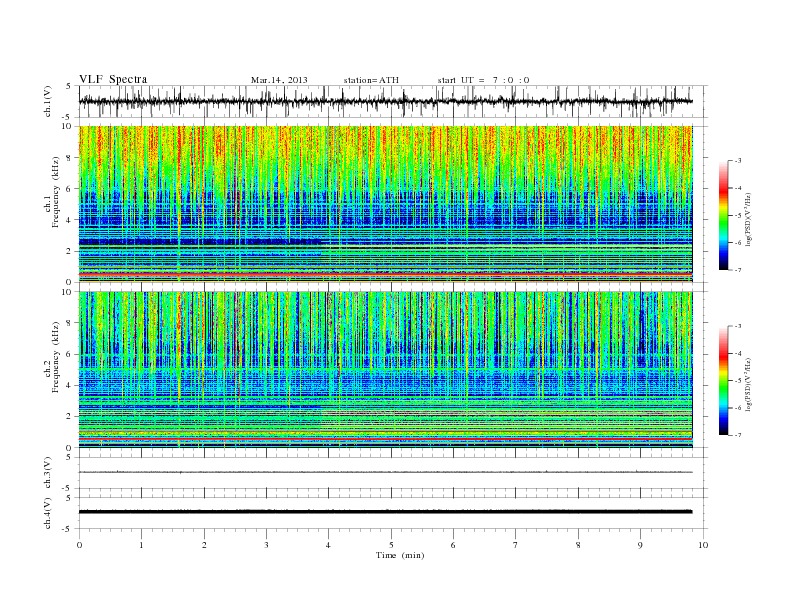This screenshot has height=612, width=792.
Task: Click the "-7" tick on the lower colorbar
Action: (738, 435)
